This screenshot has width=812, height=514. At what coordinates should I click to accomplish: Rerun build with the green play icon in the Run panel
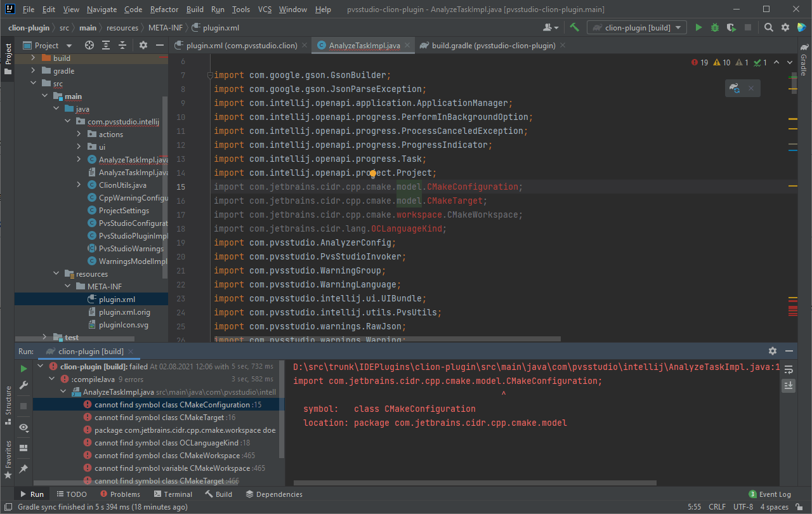click(x=23, y=368)
